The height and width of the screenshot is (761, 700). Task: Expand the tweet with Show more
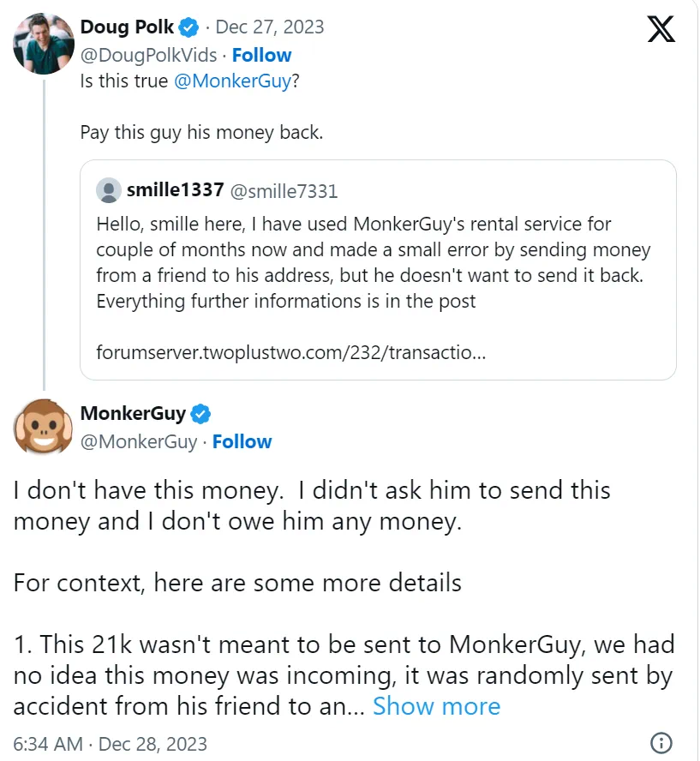tap(436, 706)
